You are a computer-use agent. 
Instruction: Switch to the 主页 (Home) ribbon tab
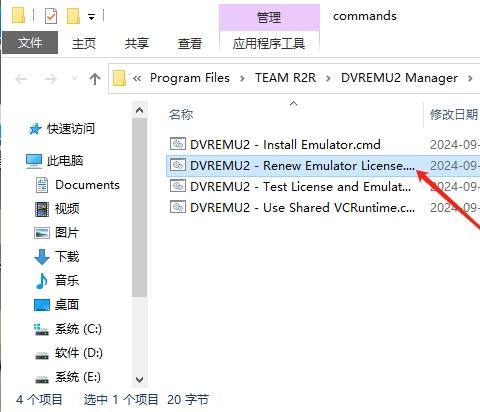84,43
